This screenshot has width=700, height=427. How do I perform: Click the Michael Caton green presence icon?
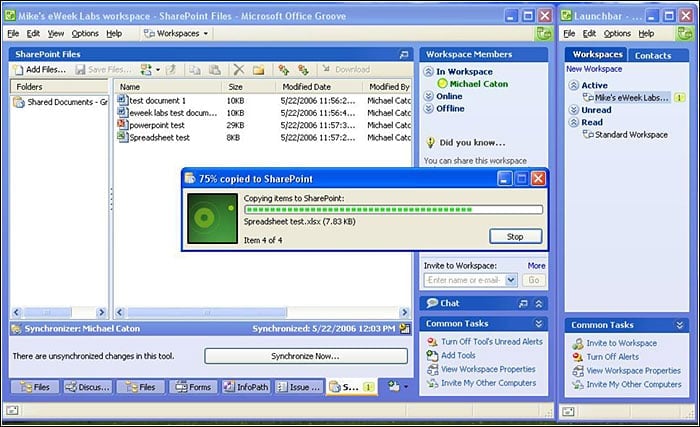coord(442,84)
